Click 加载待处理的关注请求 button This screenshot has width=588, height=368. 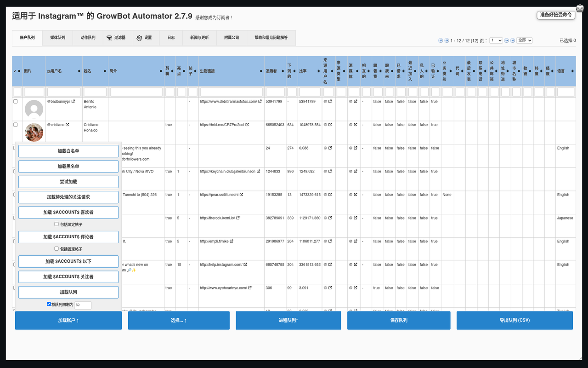68,197
